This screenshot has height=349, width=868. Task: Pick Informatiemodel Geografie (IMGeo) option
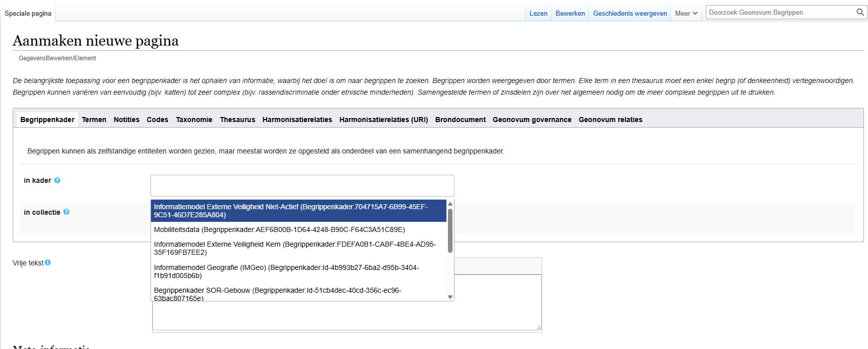286,272
